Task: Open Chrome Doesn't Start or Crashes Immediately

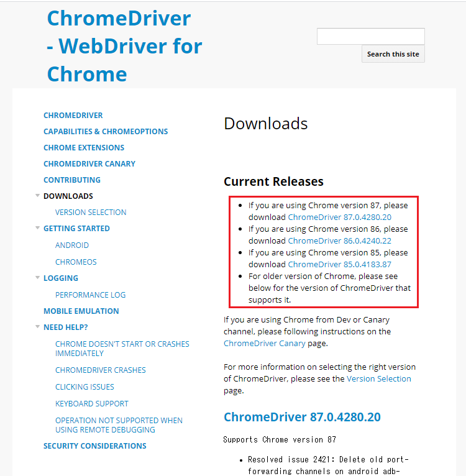Action: click(x=122, y=349)
